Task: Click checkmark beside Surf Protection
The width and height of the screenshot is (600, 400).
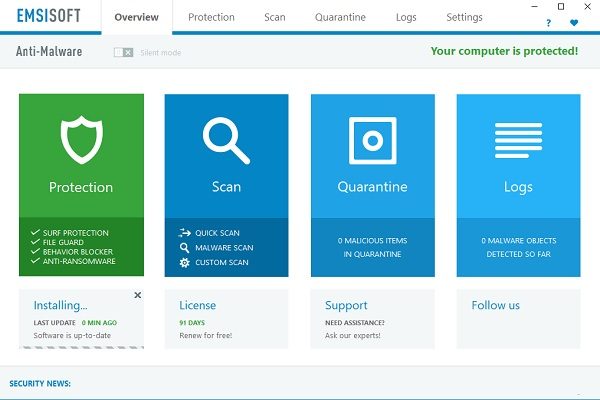Action: pyautogui.click(x=35, y=232)
